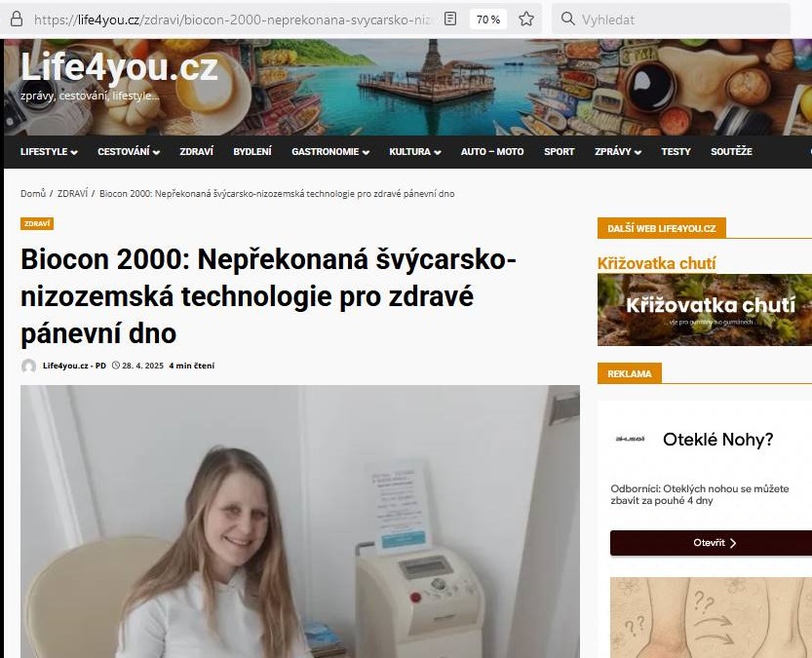812x658 pixels.
Task: Open the BYDLENÍ menu item
Action: (252, 152)
